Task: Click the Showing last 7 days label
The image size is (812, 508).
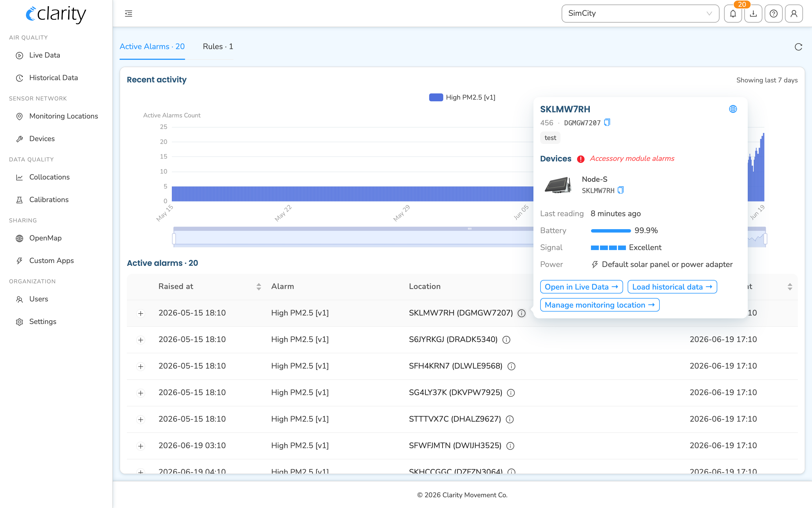Action: coord(767,80)
